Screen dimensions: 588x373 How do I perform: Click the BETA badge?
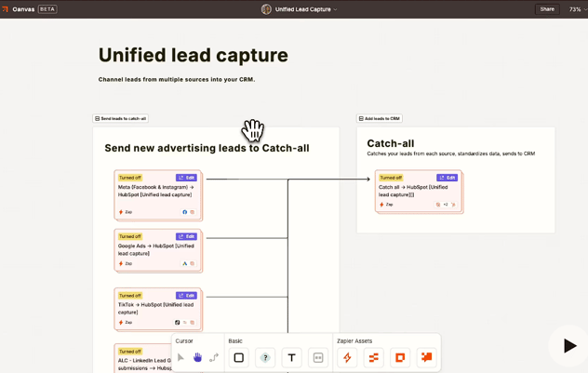click(47, 9)
